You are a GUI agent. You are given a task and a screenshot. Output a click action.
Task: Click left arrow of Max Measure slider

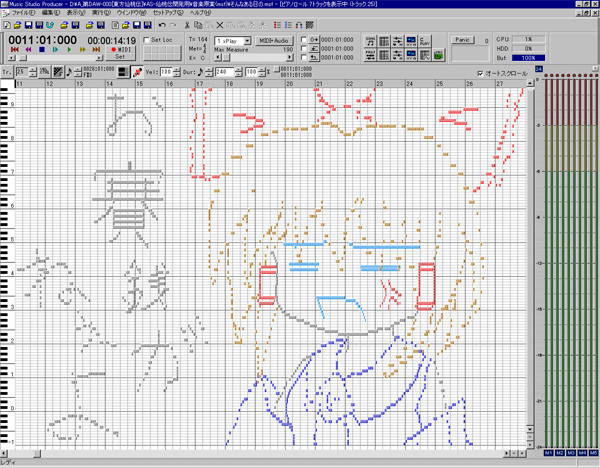point(218,57)
